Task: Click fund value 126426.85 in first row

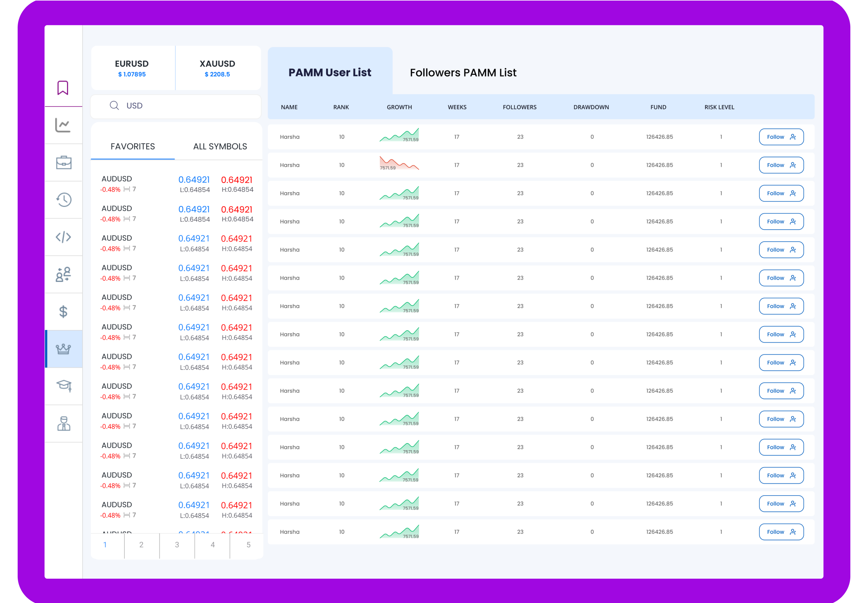Action: (659, 137)
